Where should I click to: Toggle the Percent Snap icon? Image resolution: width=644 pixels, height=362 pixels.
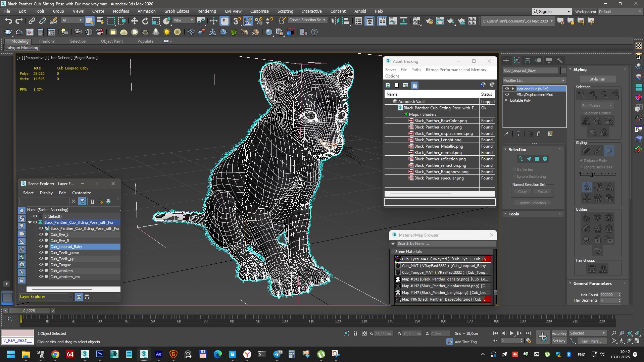pyautogui.click(x=259, y=21)
